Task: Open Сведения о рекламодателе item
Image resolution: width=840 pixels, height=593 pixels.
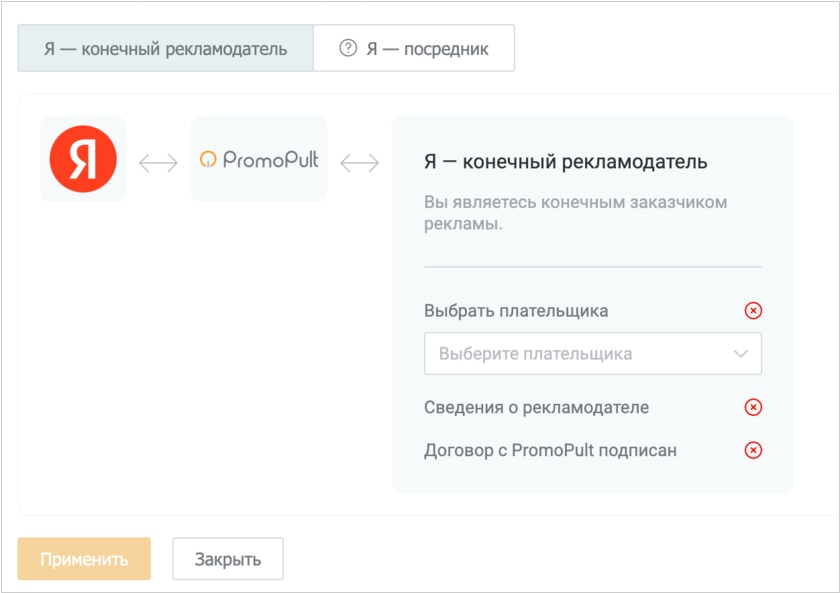Action: (536, 407)
